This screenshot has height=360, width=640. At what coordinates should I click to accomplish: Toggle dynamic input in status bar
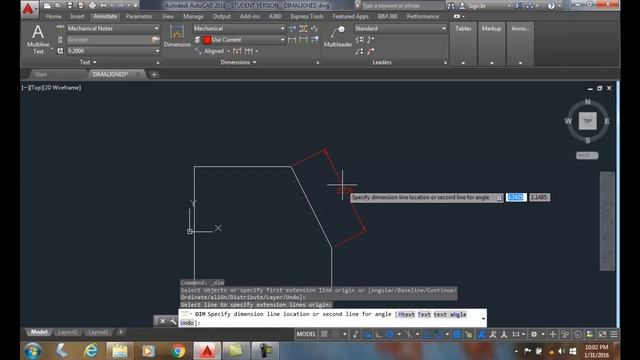coord(367,334)
